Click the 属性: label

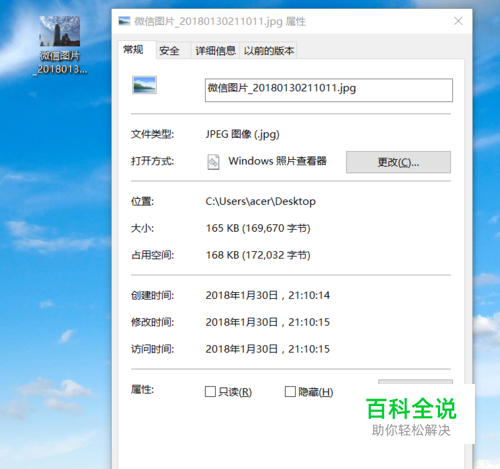pyautogui.click(x=142, y=389)
